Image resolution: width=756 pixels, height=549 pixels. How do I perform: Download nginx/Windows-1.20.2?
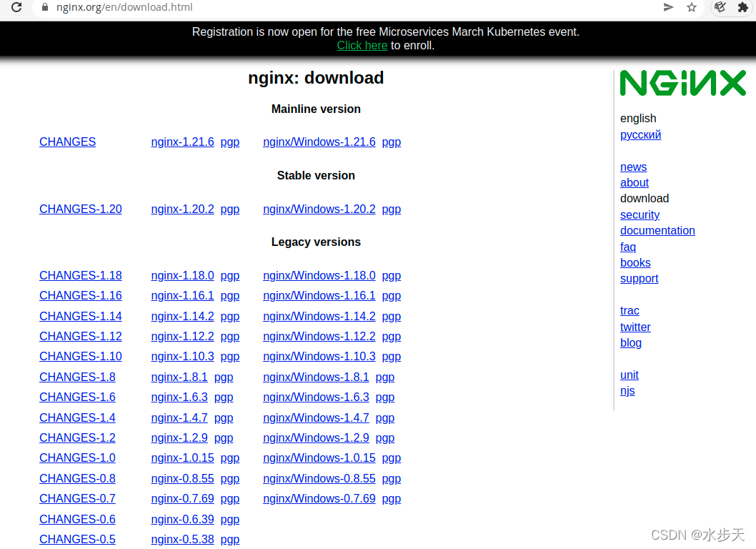point(319,209)
